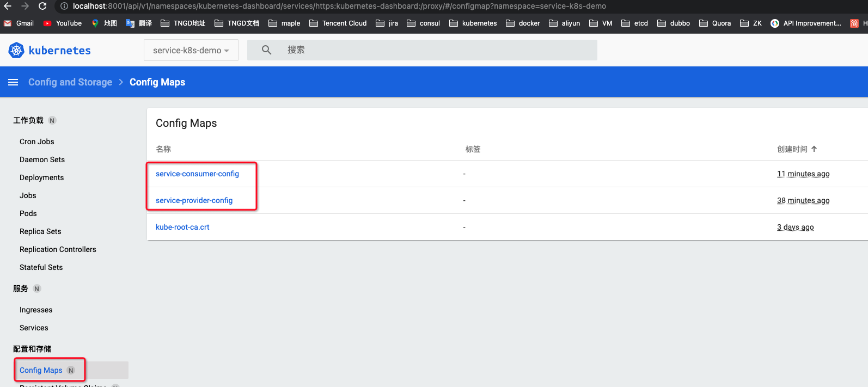Click the 38 minutes ago timestamp
The image size is (868, 387).
803,200
